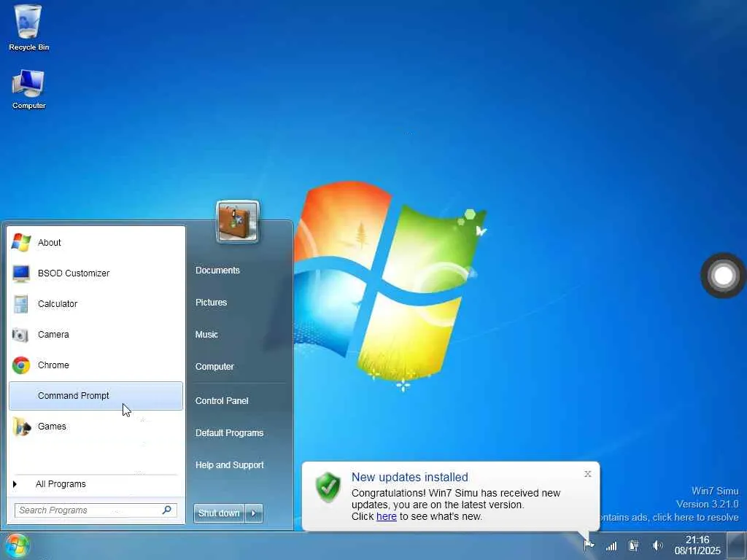Click the green shield update icon
The height and width of the screenshot is (560, 747).
(x=328, y=487)
